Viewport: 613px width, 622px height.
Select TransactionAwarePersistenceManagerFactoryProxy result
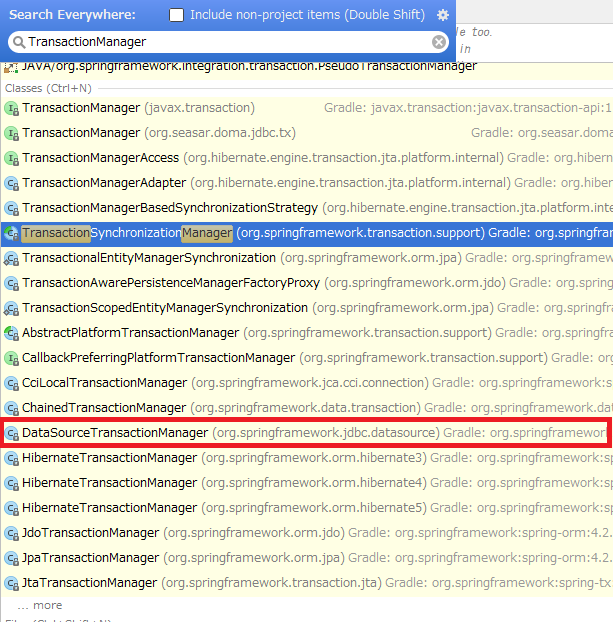[x=307, y=283]
